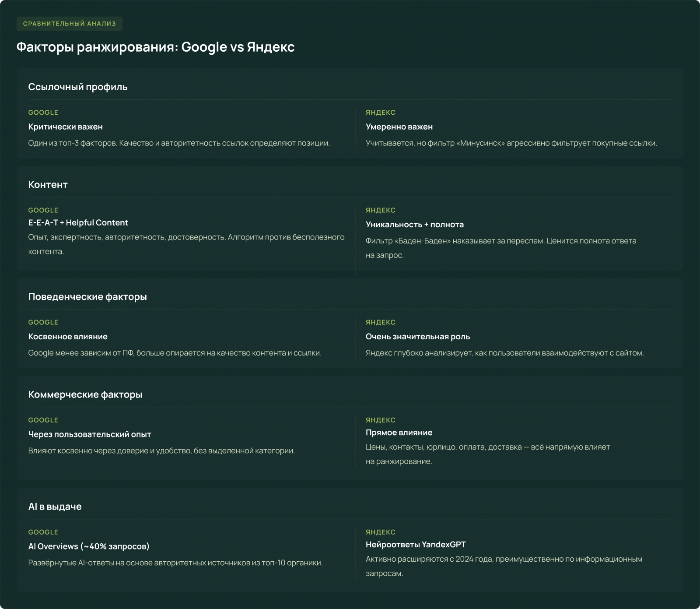
Task: Click the «Прямое влияние» subheading
Action: pos(399,433)
